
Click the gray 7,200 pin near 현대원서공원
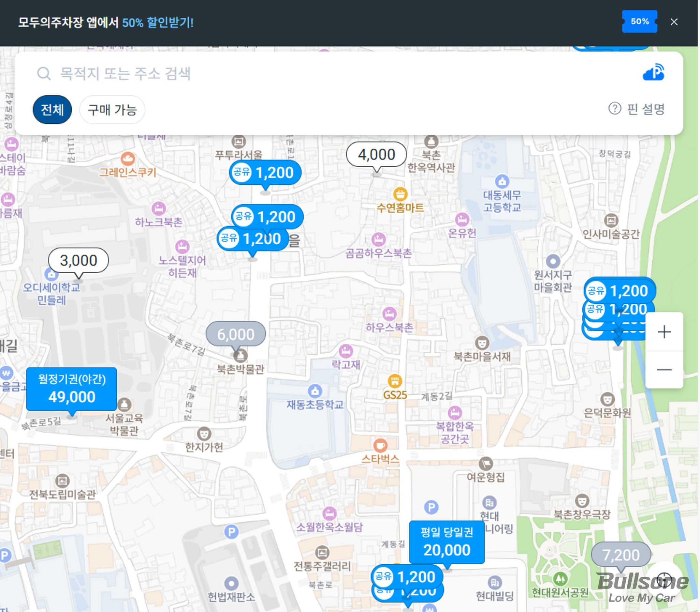[x=621, y=555]
